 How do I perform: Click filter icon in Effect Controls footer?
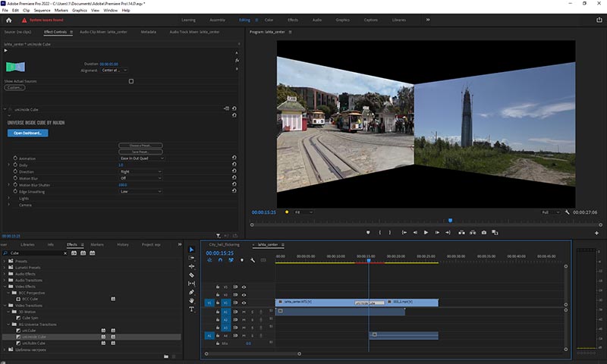click(219, 236)
